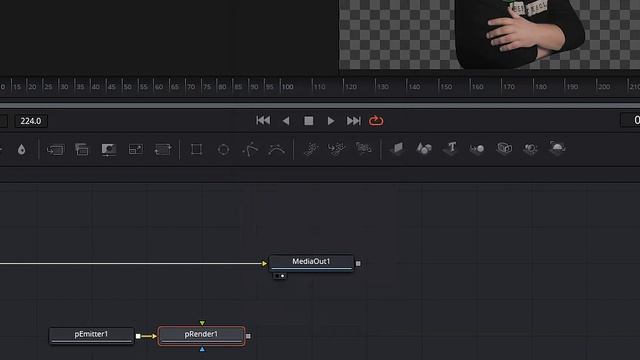Click frame 100 on the time ruler

287,87
